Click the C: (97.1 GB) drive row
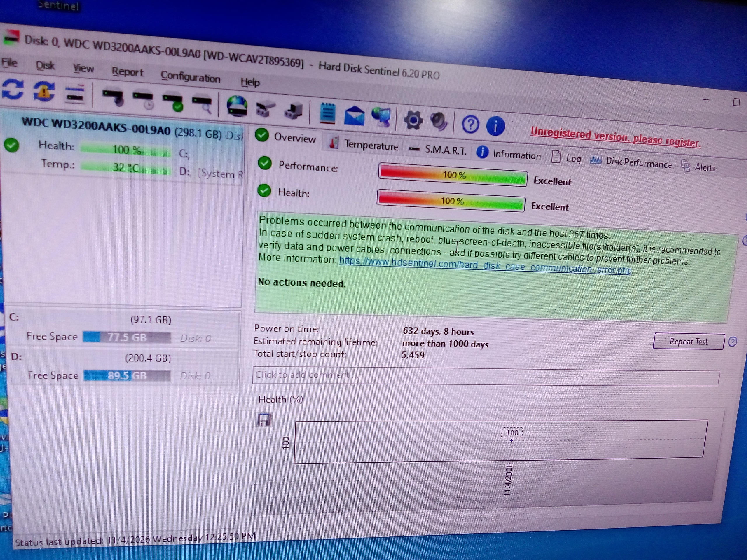The width and height of the screenshot is (747, 560). 123,328
